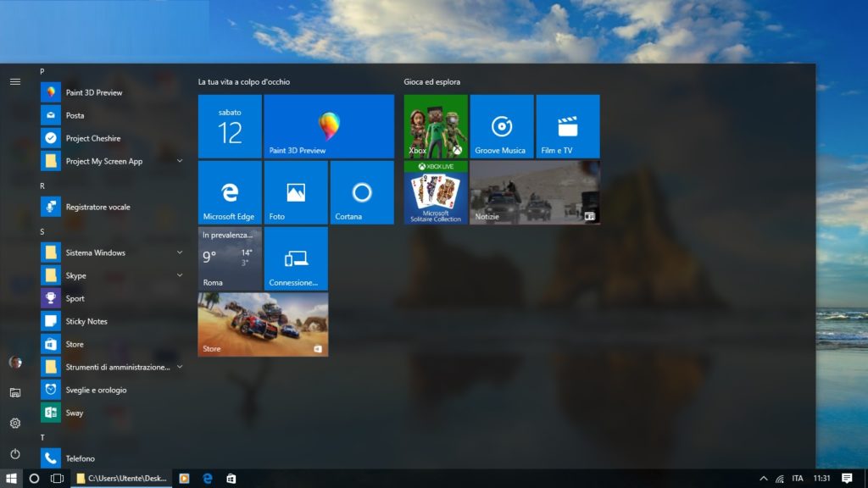Switch to C:\Users\Utente\Desk... taskbar window

pos(121,479)
